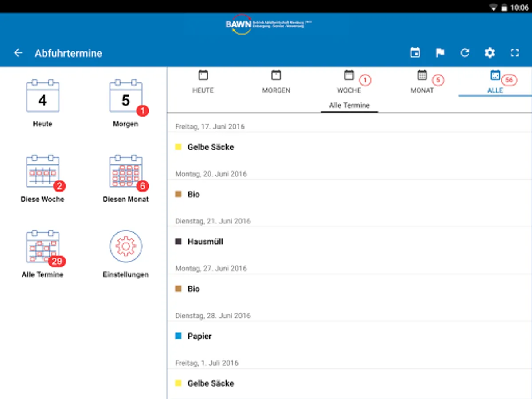Click the dark Hausmüll color swatch
The width and height of the screenshot is (532, 399).
coord(179,242)
